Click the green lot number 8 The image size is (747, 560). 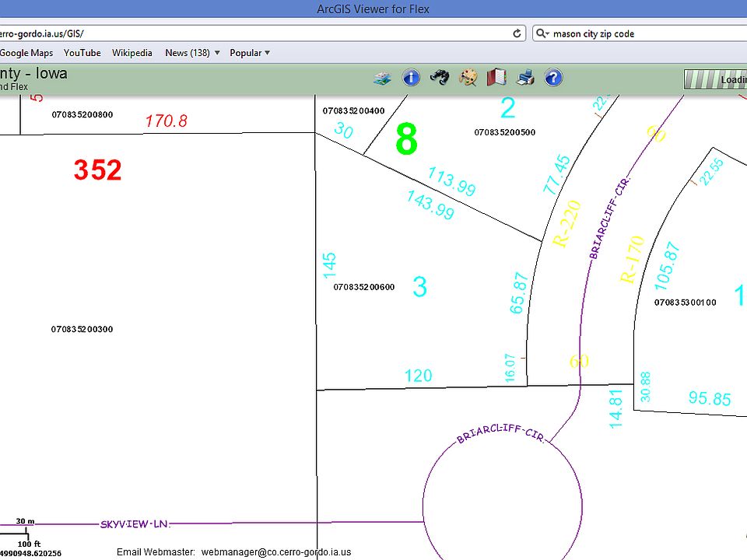pos(406,138)
